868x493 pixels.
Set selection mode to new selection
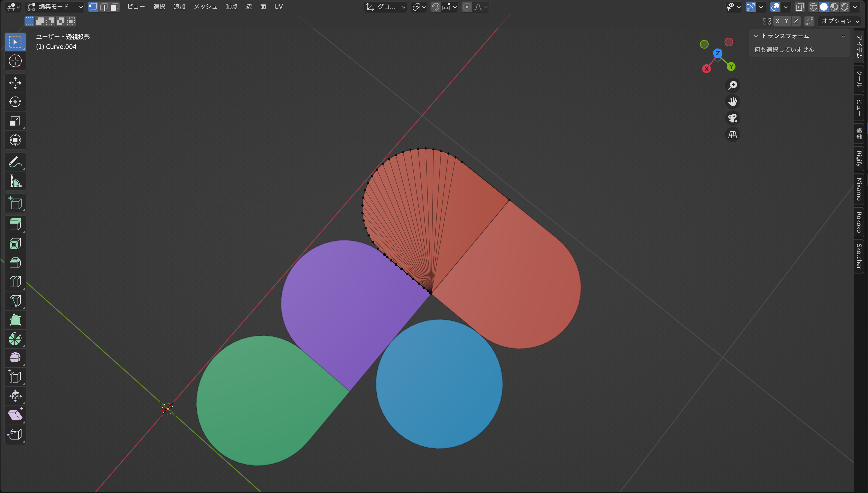pyautogui.click(x=29, y=21)
